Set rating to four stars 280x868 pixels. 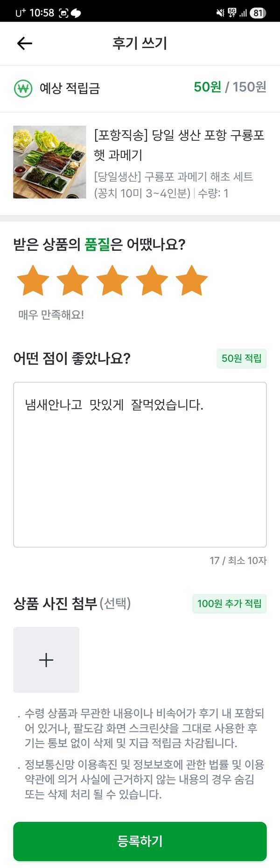click(152, 281)
